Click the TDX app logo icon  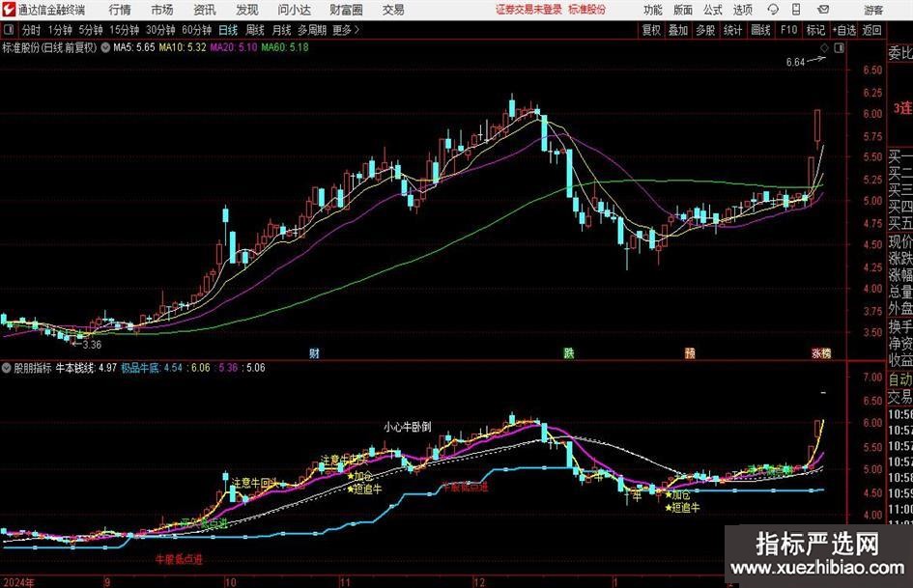(x=9, y=10)
